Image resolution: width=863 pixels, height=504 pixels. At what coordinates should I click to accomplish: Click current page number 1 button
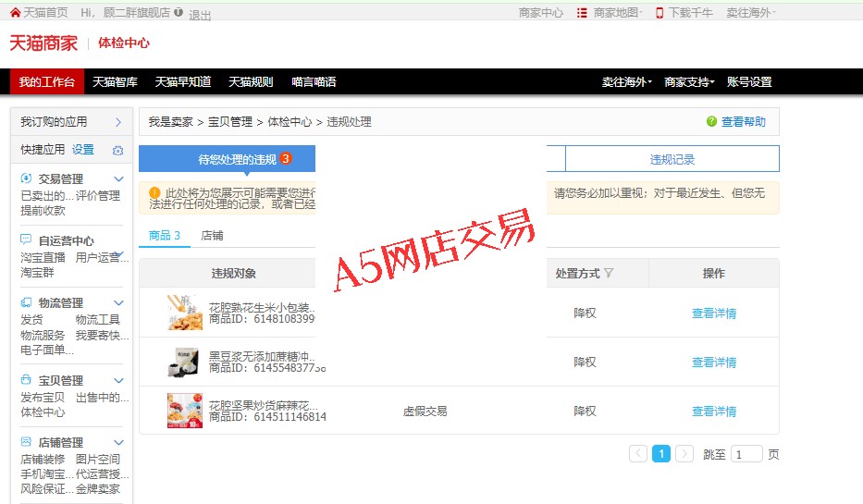pos(661,453)
